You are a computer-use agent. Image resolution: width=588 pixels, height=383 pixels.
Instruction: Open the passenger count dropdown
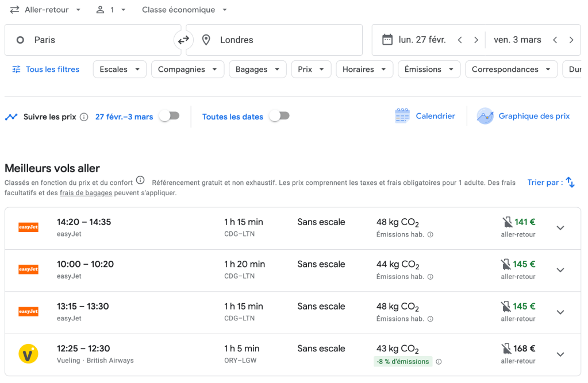(x=111, y=10)
